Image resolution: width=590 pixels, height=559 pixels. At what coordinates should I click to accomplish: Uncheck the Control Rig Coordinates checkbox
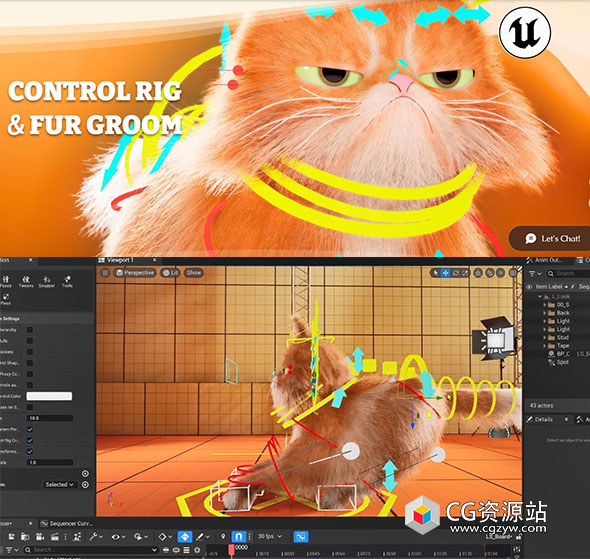(x=30, y=440)
